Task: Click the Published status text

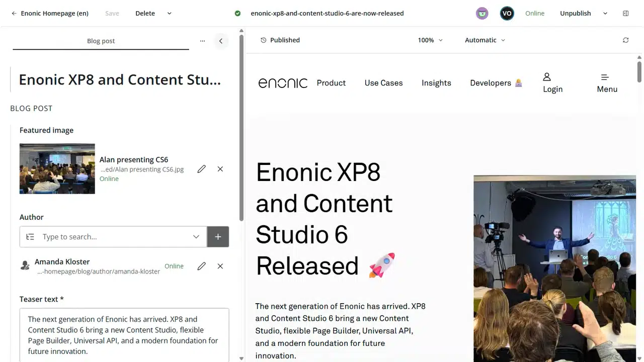Action: tap(285, 40)
